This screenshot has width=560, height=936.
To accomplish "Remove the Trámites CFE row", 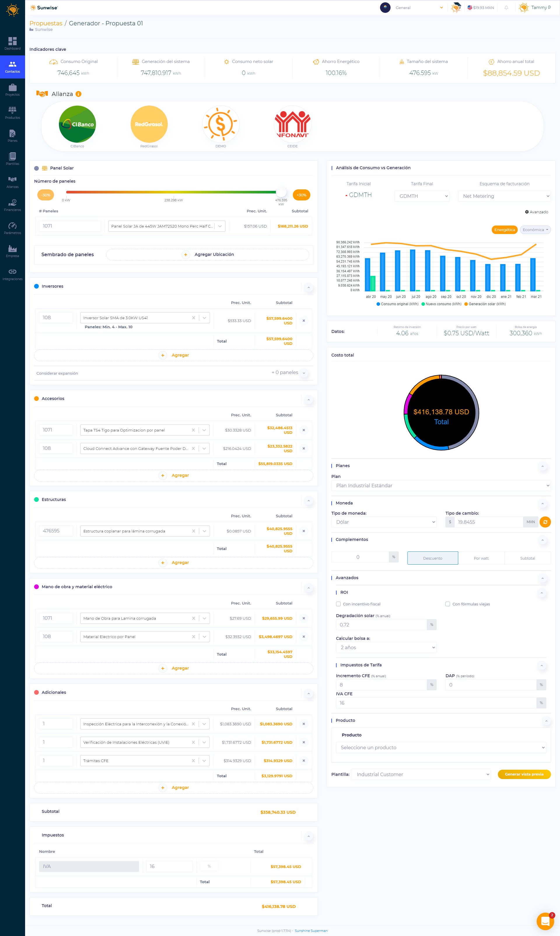I will pos(304,760).
